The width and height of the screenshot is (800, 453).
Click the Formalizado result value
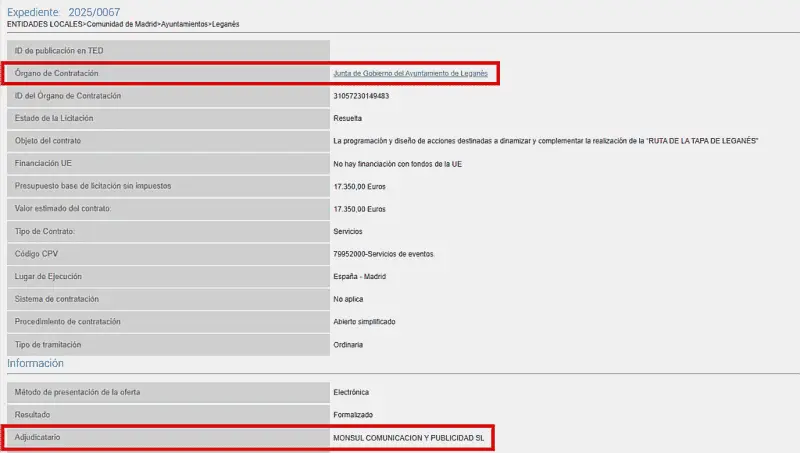click(353, 414)
